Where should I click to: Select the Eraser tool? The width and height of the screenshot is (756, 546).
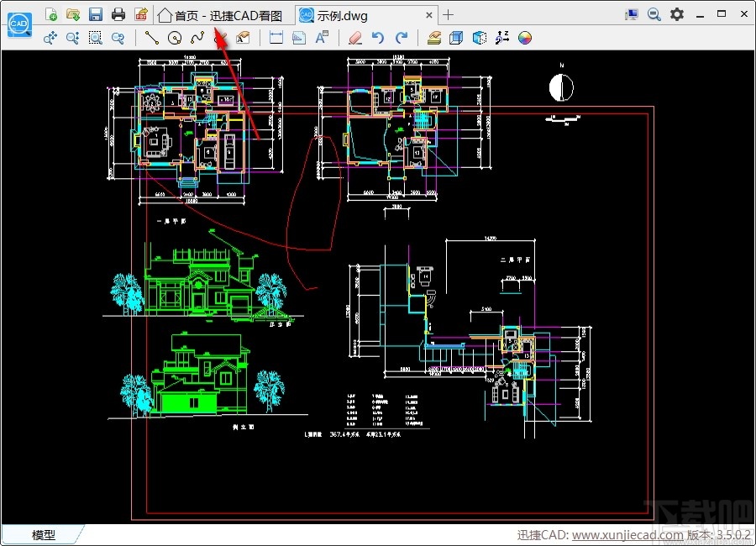pyautogui.click(x=355, y=38)
